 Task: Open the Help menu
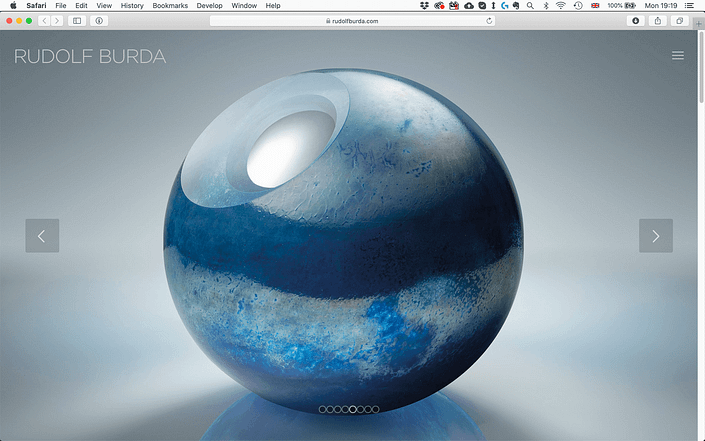[x=273, y=5]
